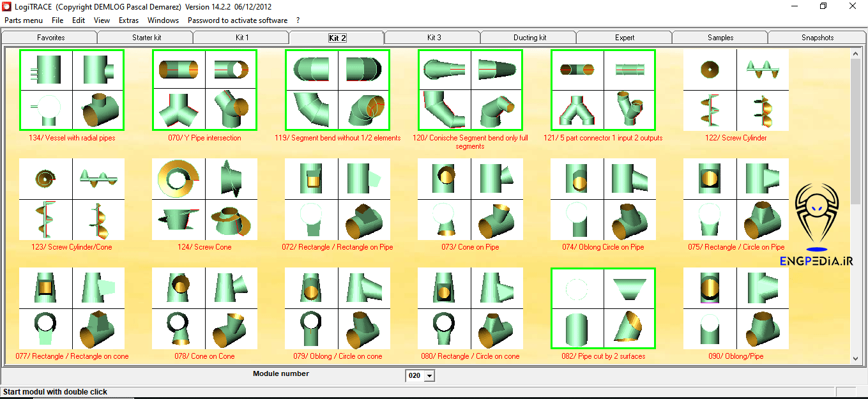Go to the Expert tab
This screenshot has width=868, height=399.
624,38
